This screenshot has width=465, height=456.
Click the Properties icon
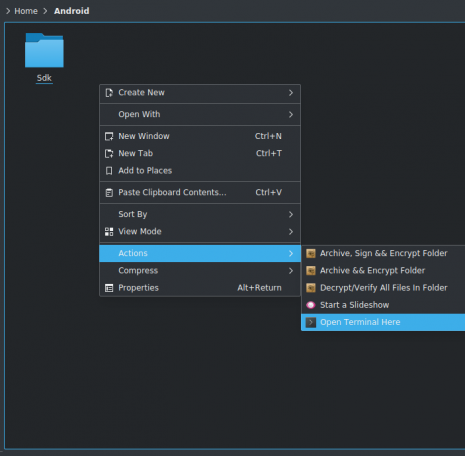tap(109, 288)
